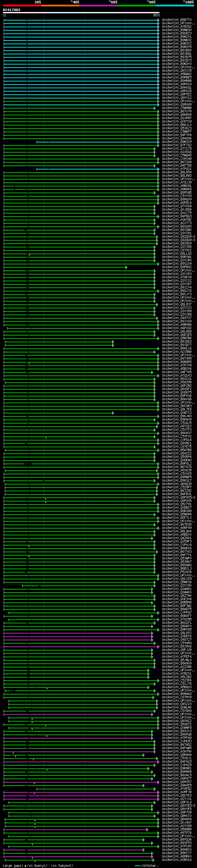
Task: Open hit UniRef100_B9IB80
Action: point(177,50)
